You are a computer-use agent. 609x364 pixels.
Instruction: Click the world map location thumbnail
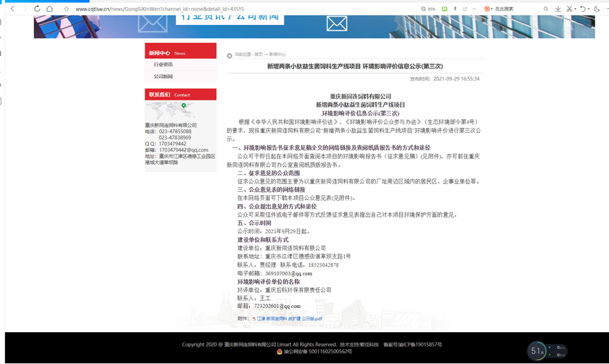[170, 111]
